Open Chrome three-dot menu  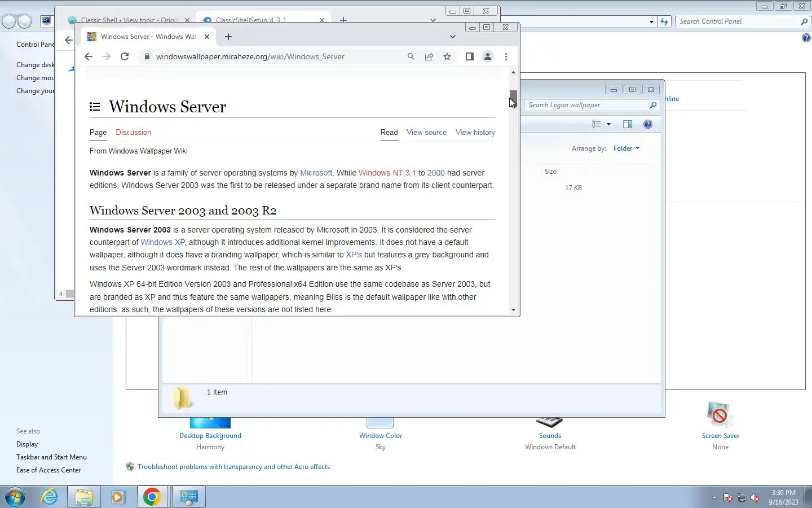(506, 56)
